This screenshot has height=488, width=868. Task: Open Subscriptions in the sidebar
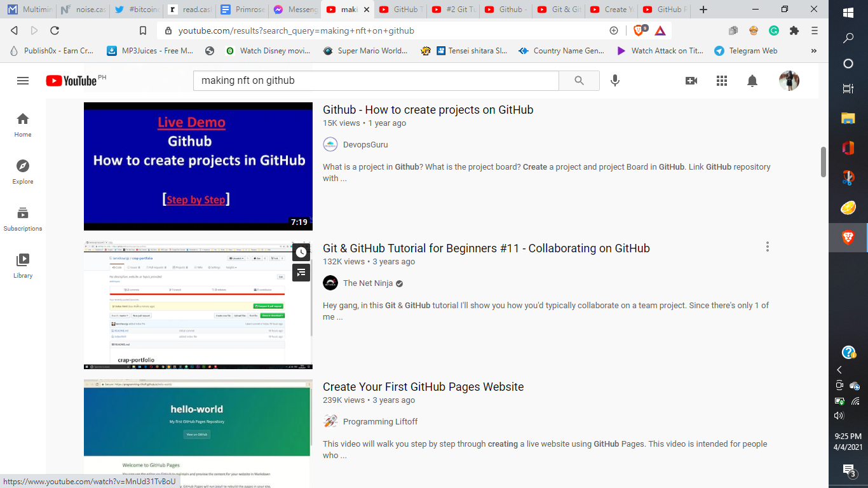(23, 219)
